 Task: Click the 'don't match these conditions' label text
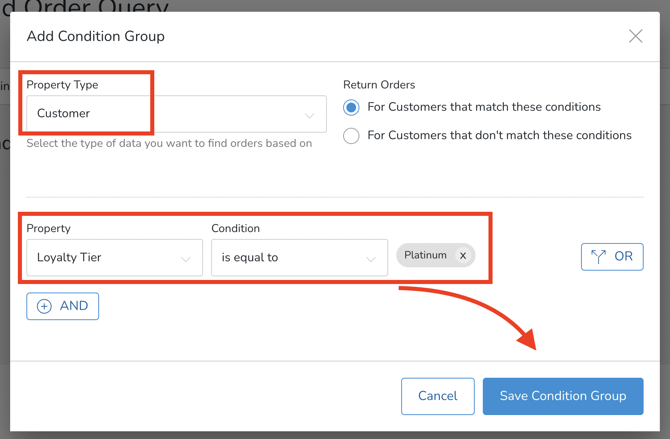(499, 135)
